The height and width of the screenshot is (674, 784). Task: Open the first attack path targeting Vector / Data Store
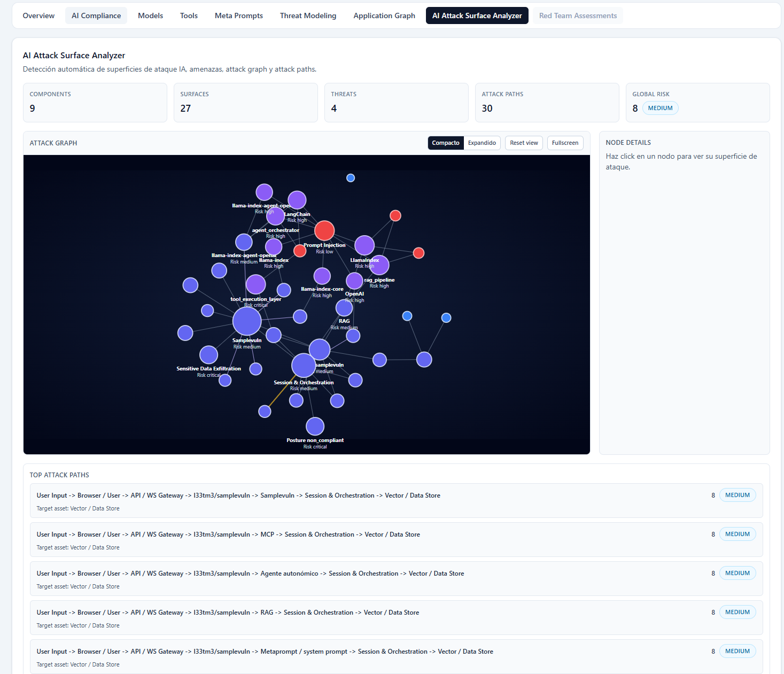pyautogui.click(x=238, y=495)
